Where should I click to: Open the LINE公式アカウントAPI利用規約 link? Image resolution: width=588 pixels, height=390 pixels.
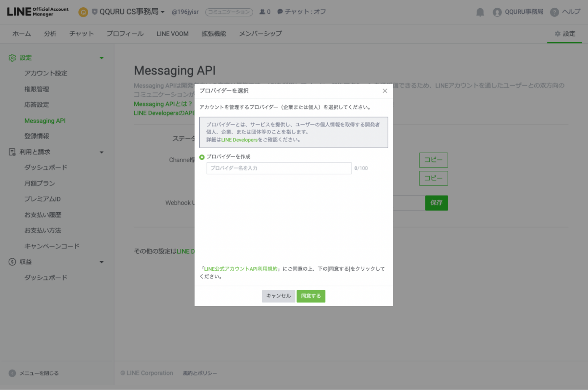pyautogui.click(x=241, y=269)
